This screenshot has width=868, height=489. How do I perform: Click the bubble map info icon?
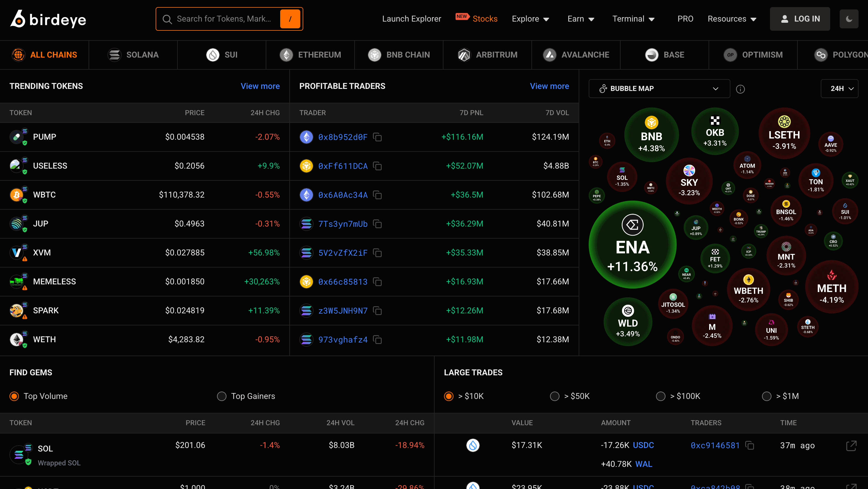pyautogui.click(x=740, y=89)
